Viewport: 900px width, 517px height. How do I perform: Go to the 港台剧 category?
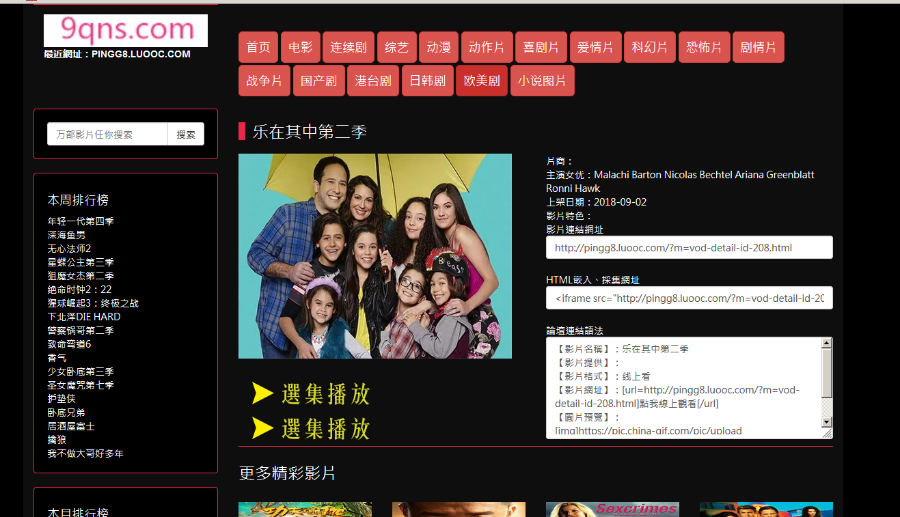pos(373,81)
